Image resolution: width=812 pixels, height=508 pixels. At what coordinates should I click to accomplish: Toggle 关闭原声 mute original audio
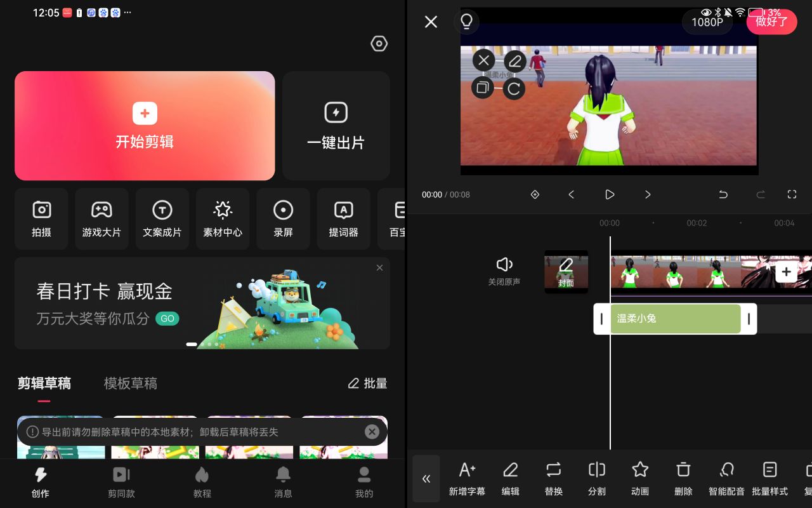(504, 271)
